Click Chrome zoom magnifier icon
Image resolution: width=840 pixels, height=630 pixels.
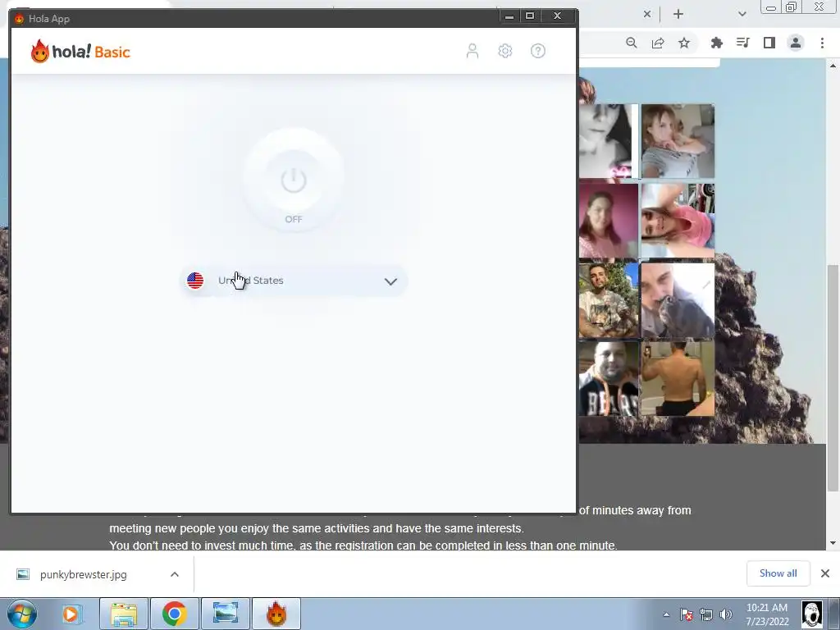point(632,43)
